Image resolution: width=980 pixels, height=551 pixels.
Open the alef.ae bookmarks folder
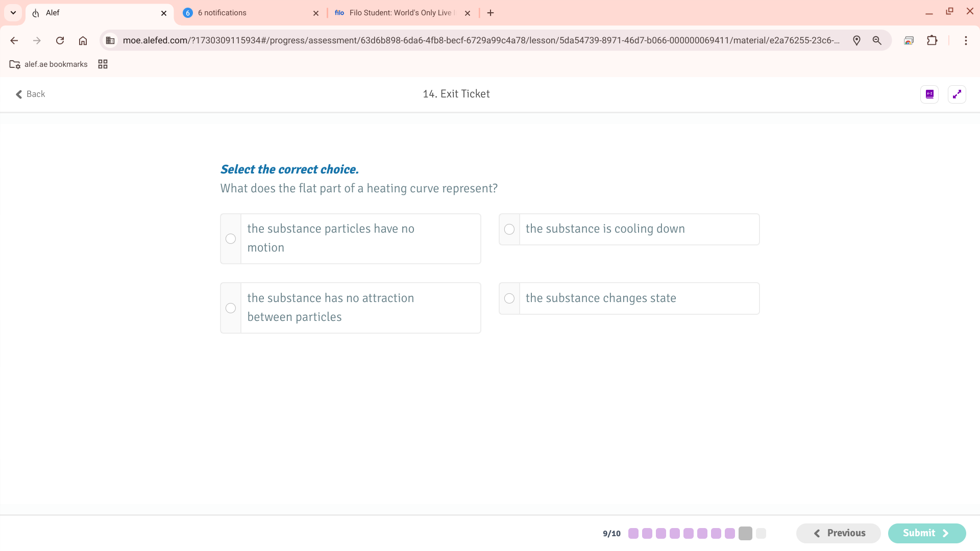coord(49,64)
